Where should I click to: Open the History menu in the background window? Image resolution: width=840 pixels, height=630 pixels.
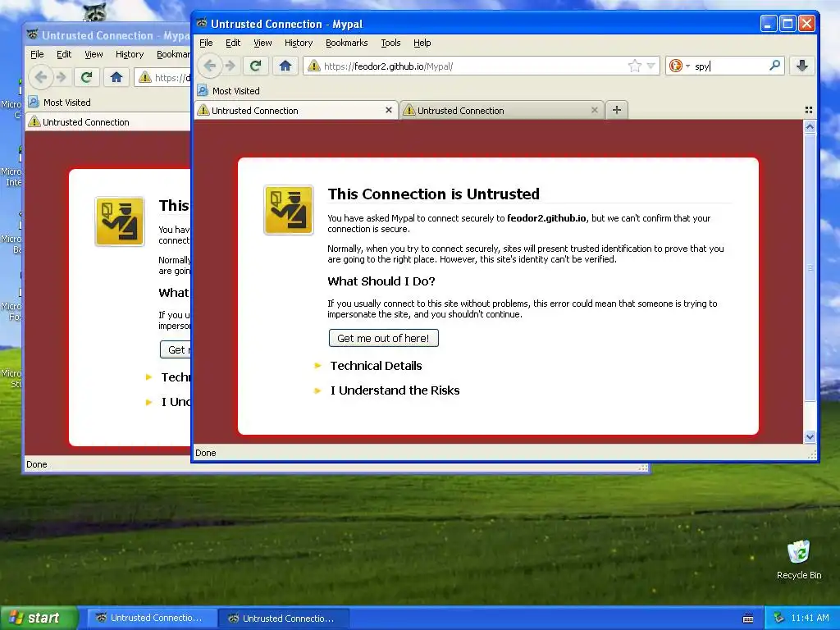(130, 54)
